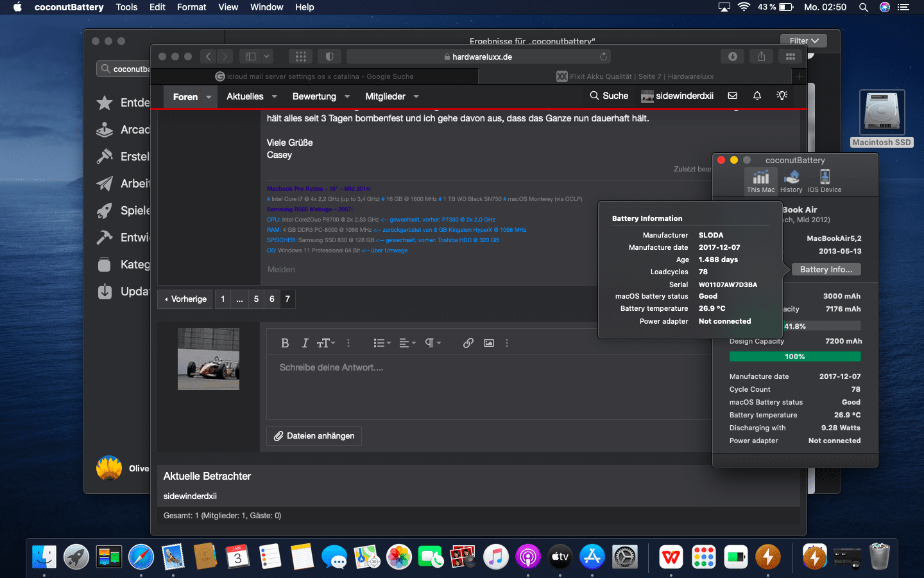Screen dimensions: 924x578
Task: Click into the Schreibe deine Antwort field
Action: pos(488,389)
